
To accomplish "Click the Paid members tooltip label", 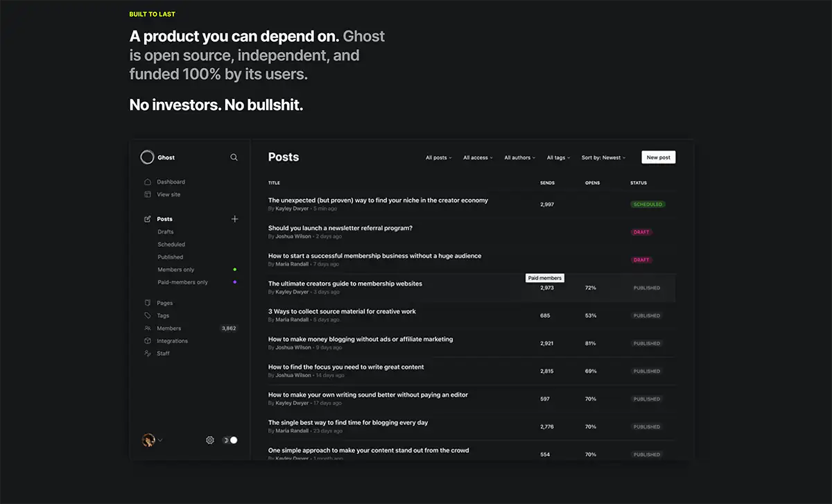I will (x=545, y=278).
